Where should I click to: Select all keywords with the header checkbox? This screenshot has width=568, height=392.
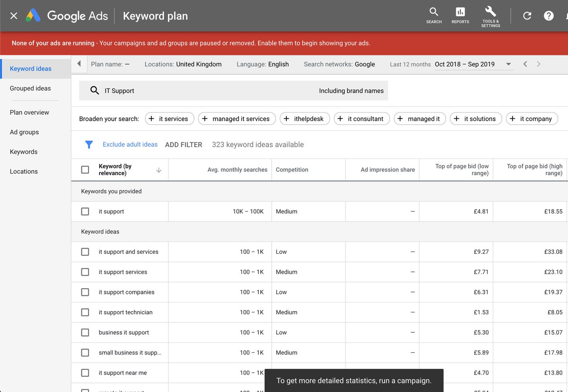[85, 169]
